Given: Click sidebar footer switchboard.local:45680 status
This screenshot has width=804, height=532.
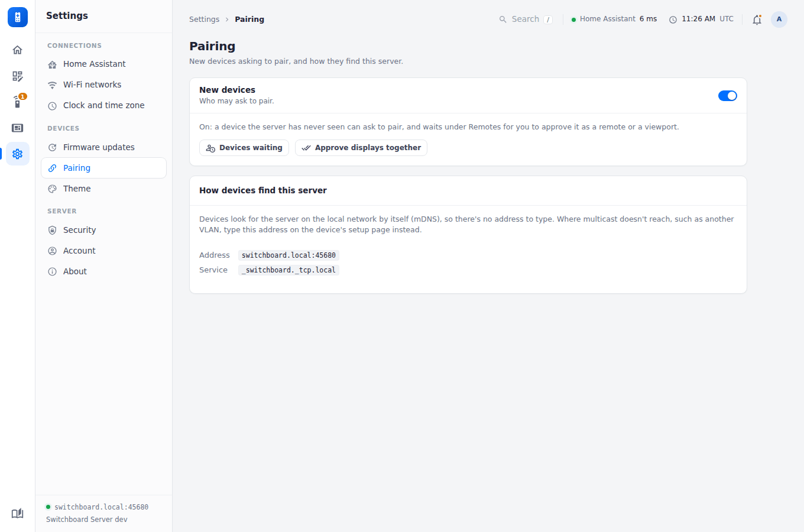Looking at the screenshot, I should [x=97, y=507].
